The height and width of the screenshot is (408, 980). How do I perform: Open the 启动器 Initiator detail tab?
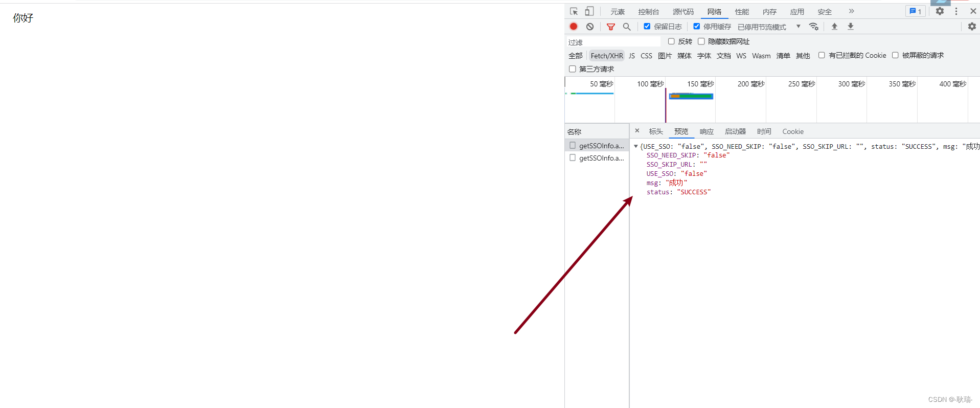point(736,131)
